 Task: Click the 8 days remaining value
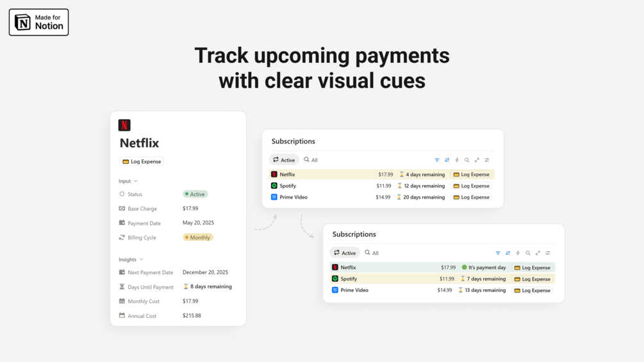pyautogui.click(x=208, y=286)
